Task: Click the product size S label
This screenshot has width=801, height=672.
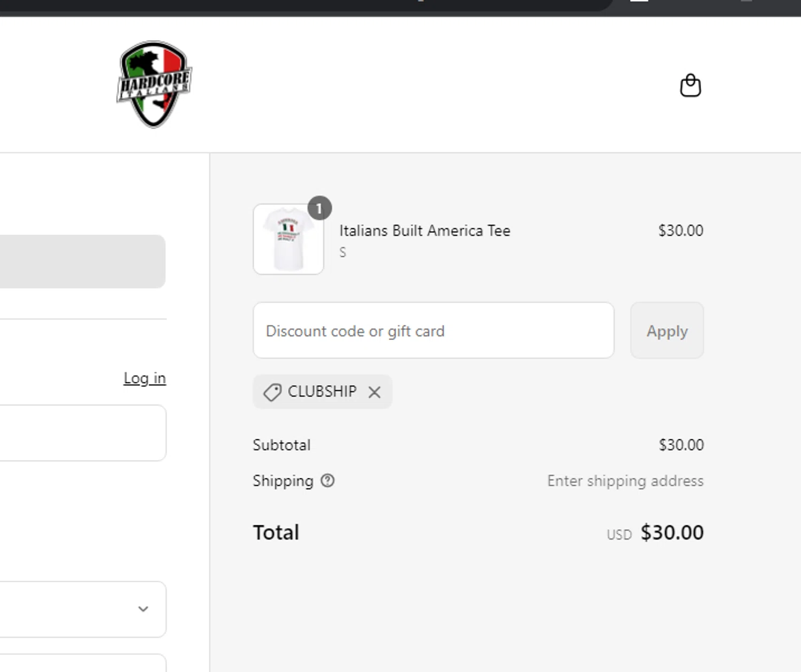Action: coord(343,252)
